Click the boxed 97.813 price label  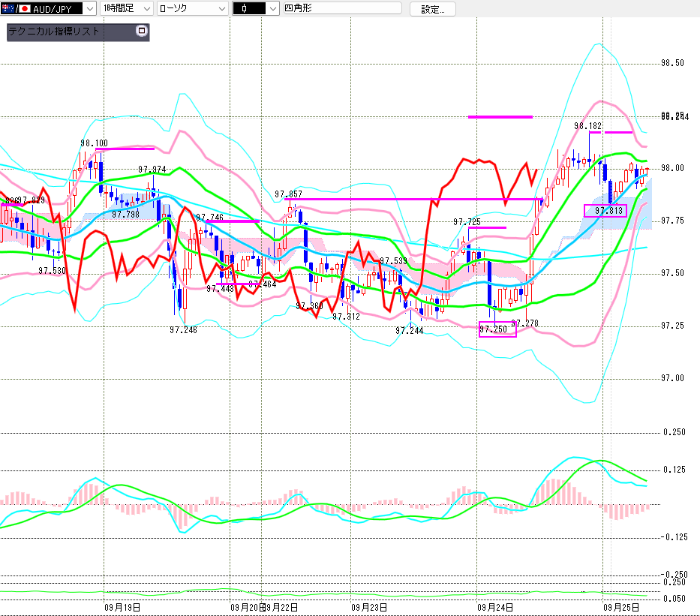pos(605,211)
